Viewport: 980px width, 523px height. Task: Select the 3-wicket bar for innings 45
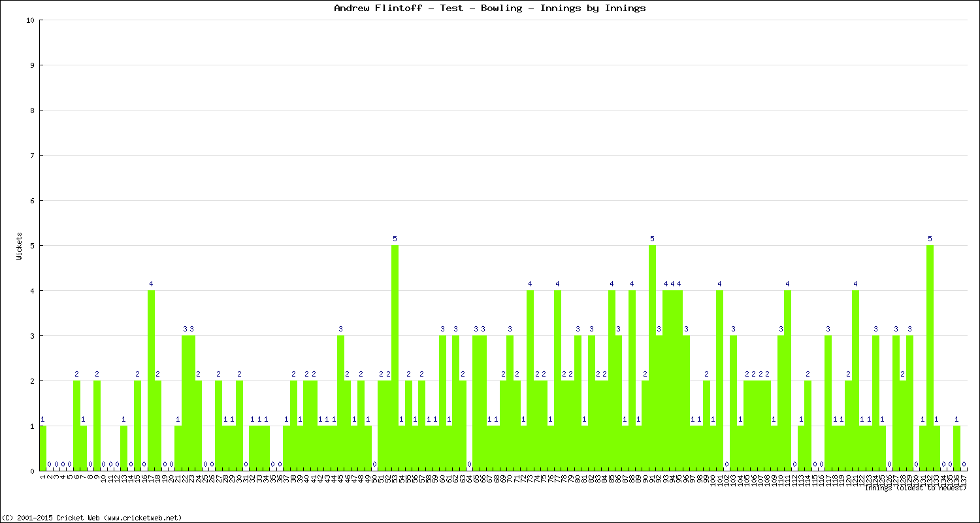tap(340, 403)
